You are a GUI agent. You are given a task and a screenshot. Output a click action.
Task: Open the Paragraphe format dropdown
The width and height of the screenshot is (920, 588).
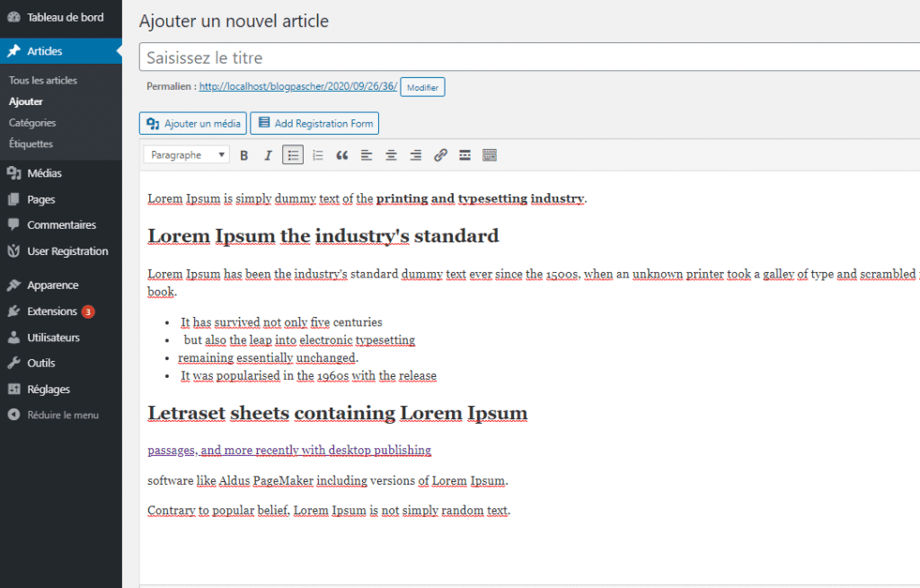(185, 154)
